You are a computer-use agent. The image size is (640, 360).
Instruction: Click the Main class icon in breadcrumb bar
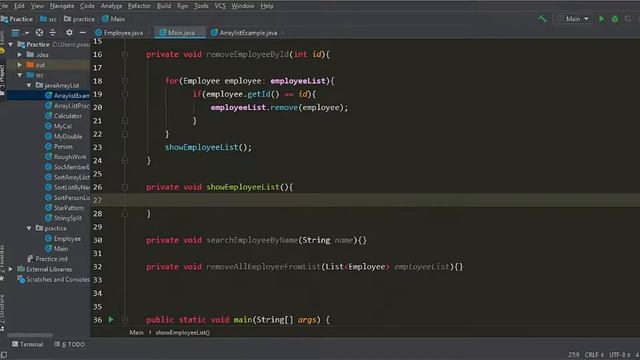point(105,19)
